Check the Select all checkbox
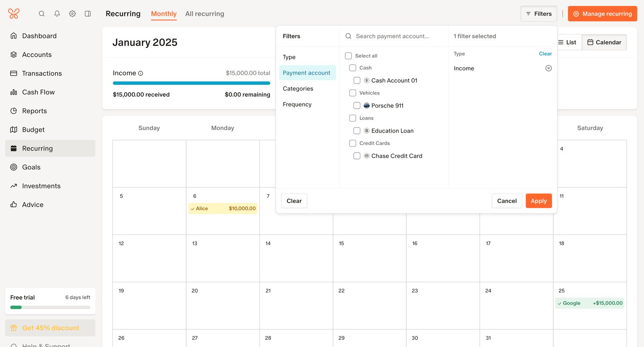 (x=348, y=56)
